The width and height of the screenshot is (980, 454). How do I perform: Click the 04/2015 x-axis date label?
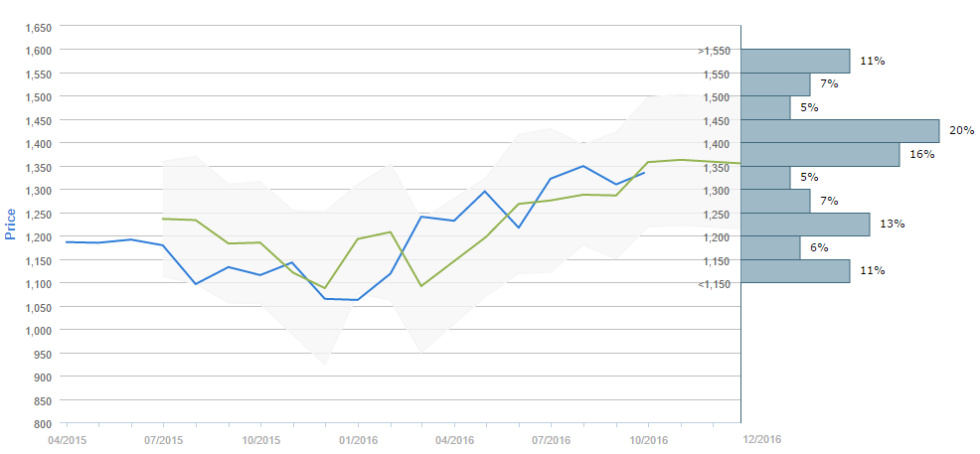click(x=67, y=438)
